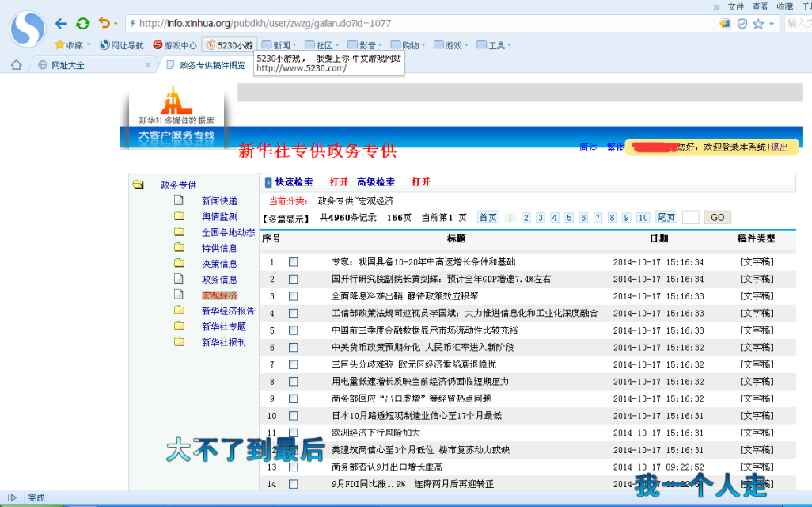This screenshot has width=812, height=507.
Task: Open 网址导航 bookmark
Action: tap(121, 45)
